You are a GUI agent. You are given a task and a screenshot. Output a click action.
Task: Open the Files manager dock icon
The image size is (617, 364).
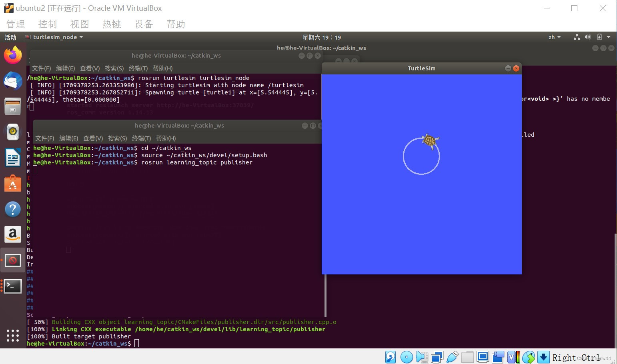click(13, 106)
